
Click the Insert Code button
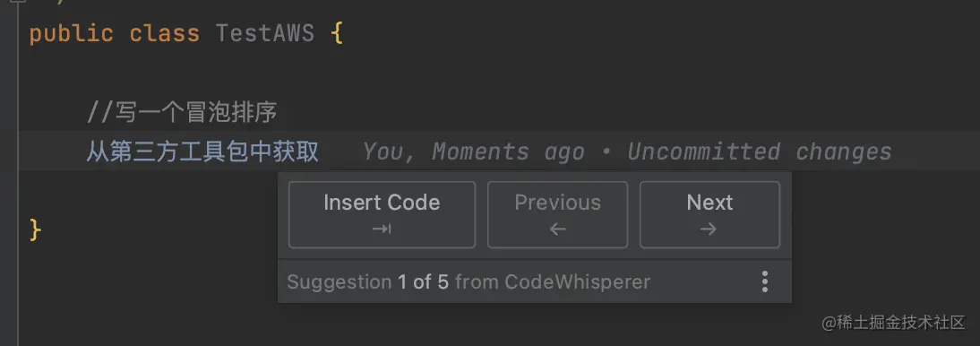(x=382, y=214)
